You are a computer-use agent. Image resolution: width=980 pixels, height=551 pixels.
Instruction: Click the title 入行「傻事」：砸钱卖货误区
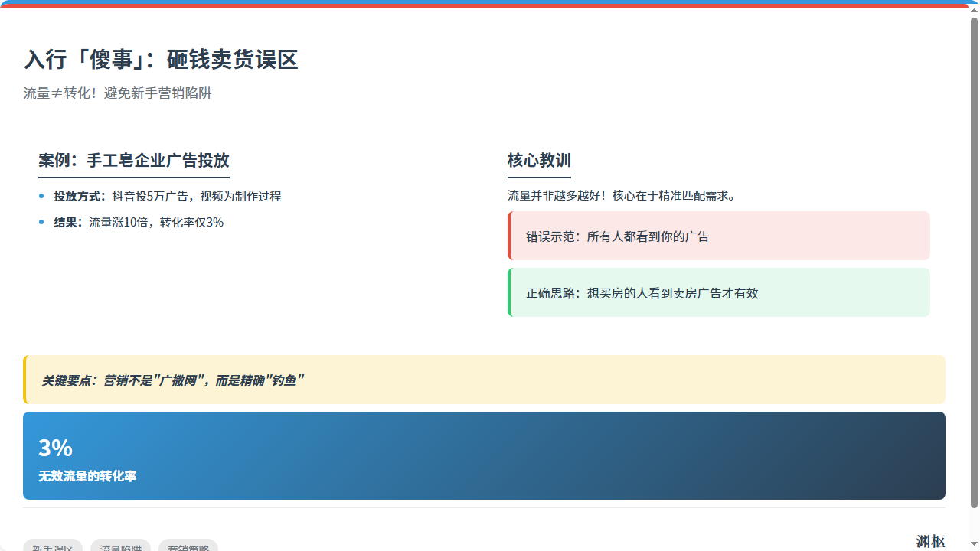click(x=161, y=60)
